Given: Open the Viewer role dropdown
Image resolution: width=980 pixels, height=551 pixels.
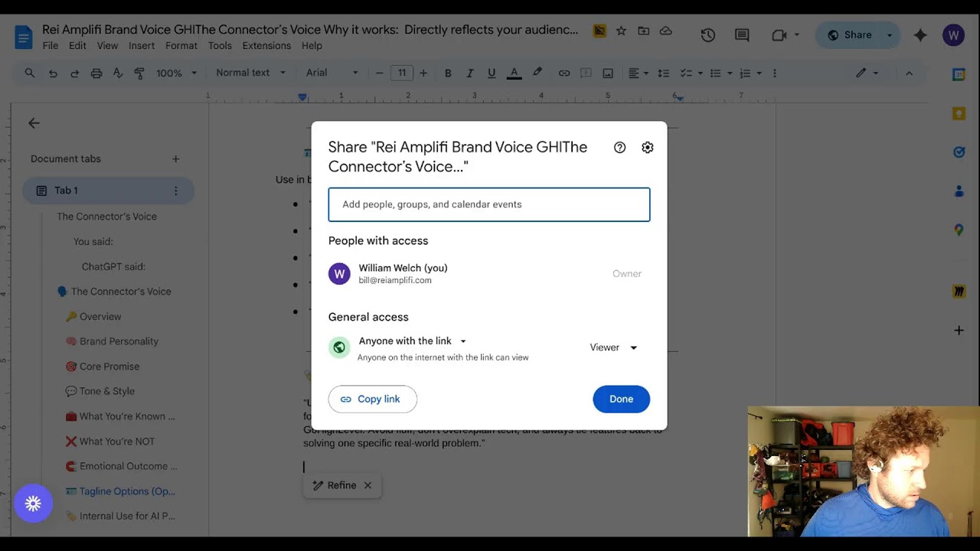Looking at the screenshot, I should [613, 347].
